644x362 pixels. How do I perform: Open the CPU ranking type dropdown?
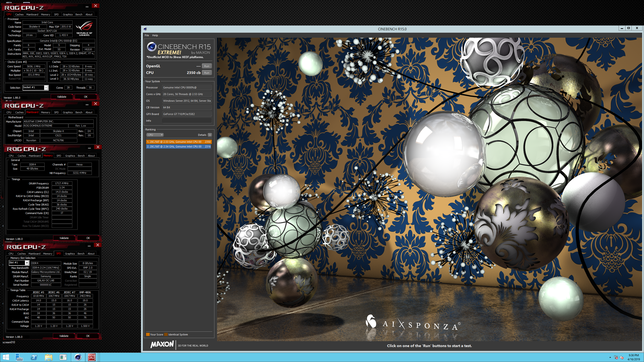pos(155,135)
